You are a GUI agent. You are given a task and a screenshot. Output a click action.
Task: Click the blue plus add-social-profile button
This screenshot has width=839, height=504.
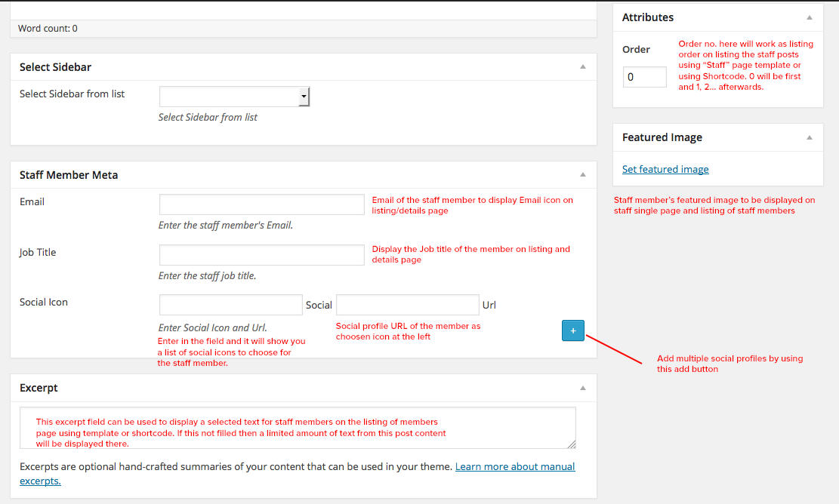click(572, 330)
